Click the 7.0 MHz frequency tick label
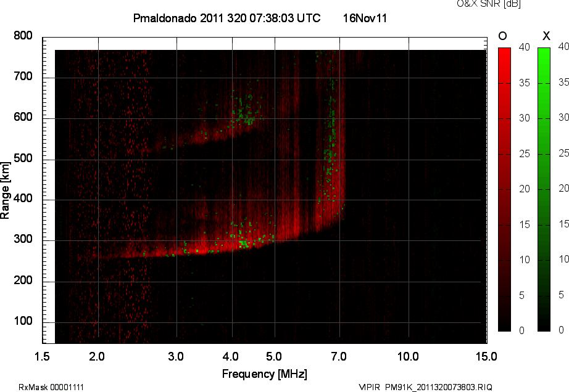This screenshot has width=569, height=392. coord(339,356)
